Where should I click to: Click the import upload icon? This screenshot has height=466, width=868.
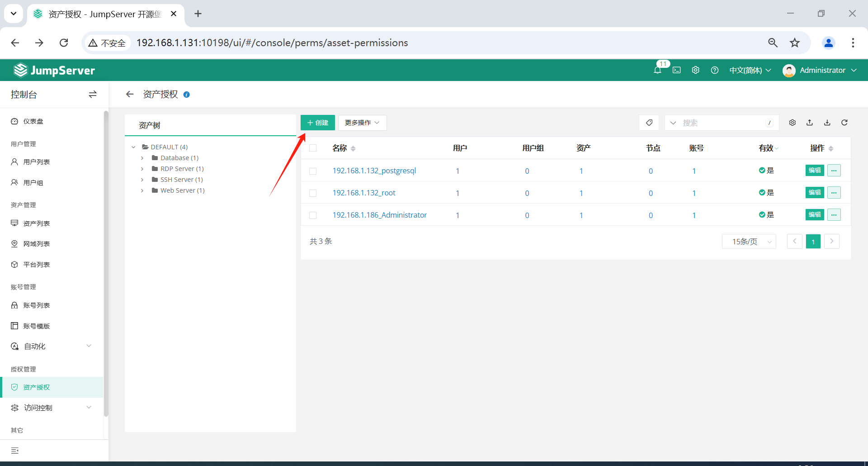(809, 123)
